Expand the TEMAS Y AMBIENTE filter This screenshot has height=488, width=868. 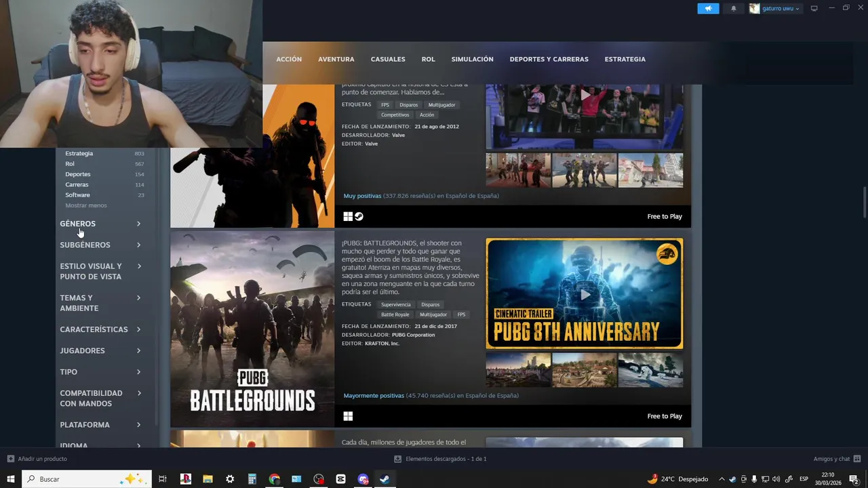[100, 303]
